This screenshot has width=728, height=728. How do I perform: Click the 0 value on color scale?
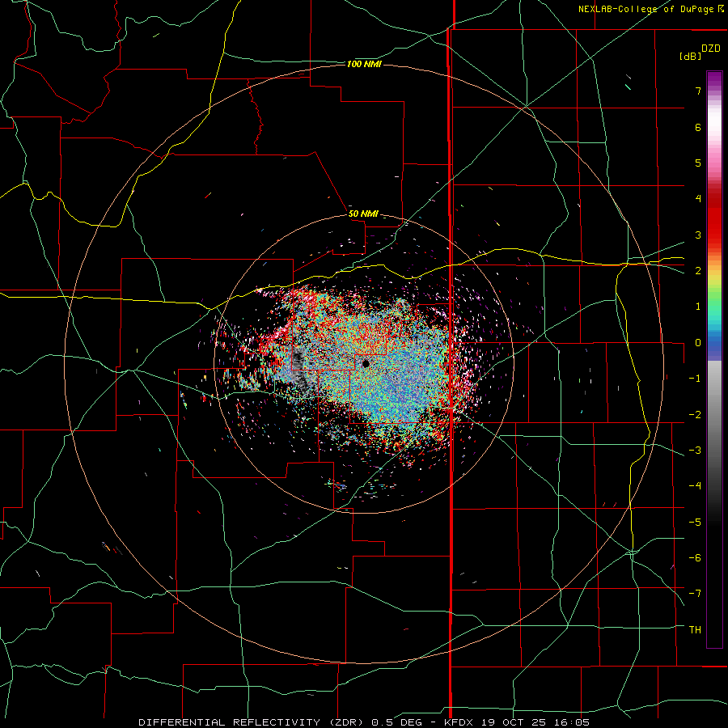(698, 343)
